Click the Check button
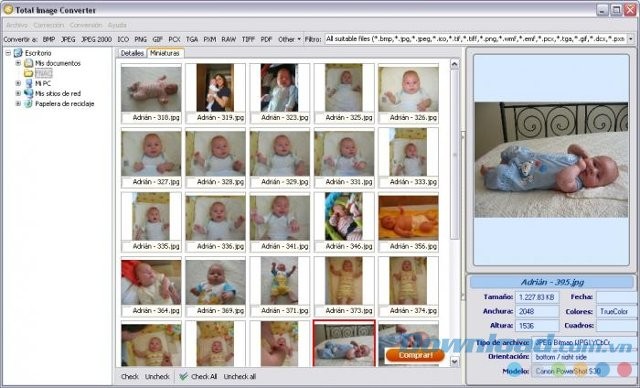The height and width of the screenshot is (388, 640). pos(130,377)
